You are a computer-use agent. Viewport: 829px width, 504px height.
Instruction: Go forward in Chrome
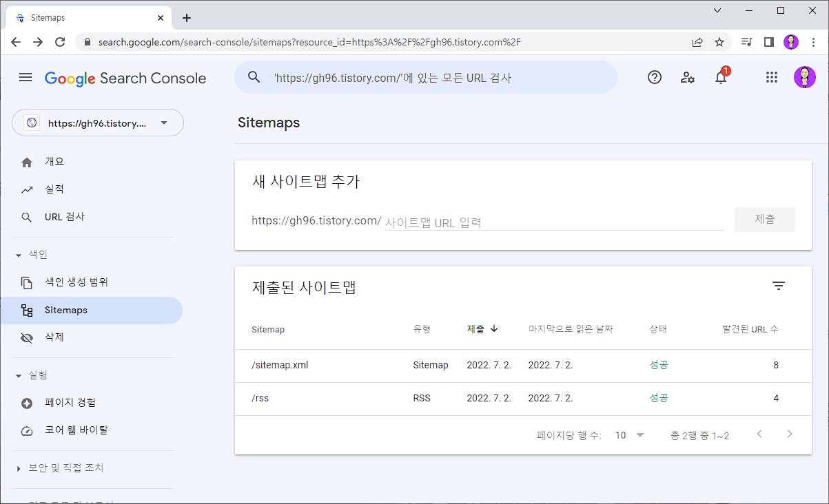pyautogui.click(x=38, y=42)
